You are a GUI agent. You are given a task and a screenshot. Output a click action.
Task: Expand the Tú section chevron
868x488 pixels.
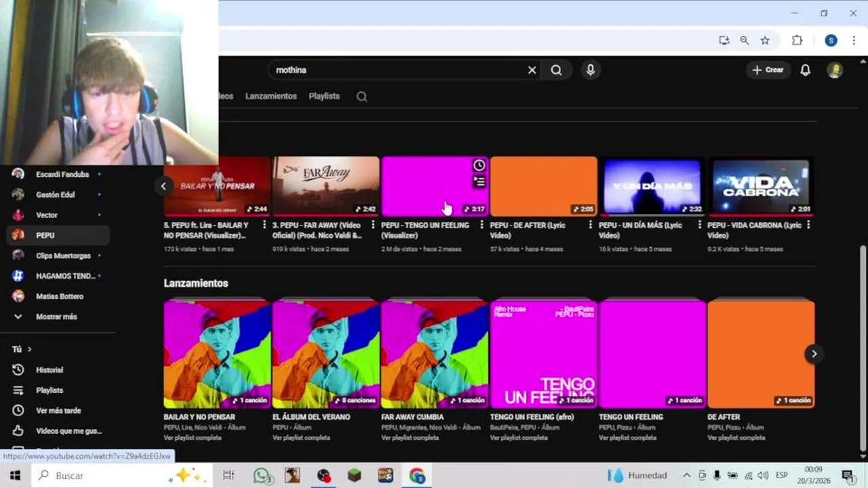[x=29, y=349]
